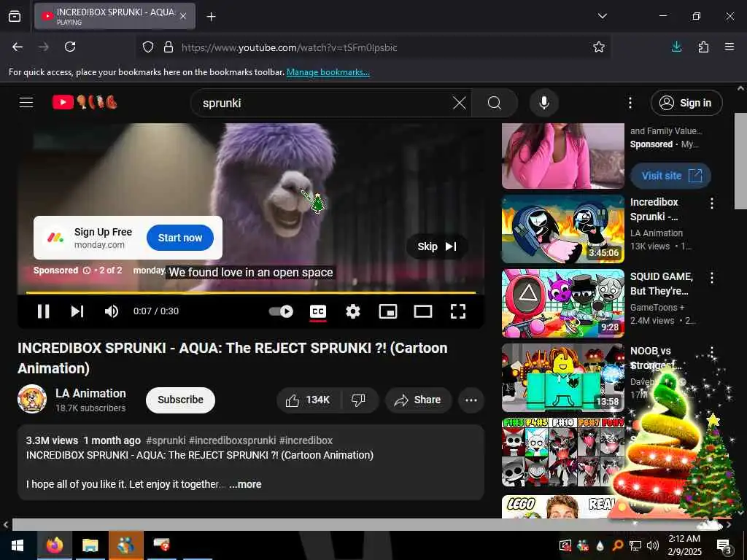Click the search box containing sprunki
The width and height of the screenshot is (747, 560).
point(324,103)
